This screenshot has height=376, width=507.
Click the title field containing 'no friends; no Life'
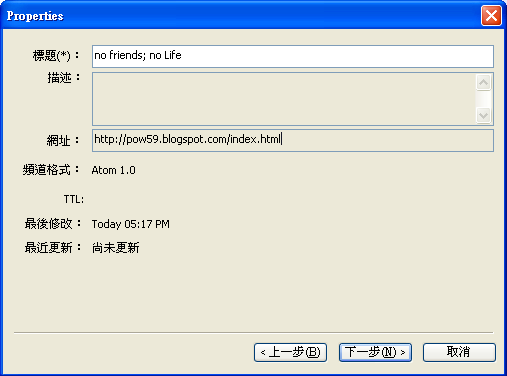pos(293,56)
